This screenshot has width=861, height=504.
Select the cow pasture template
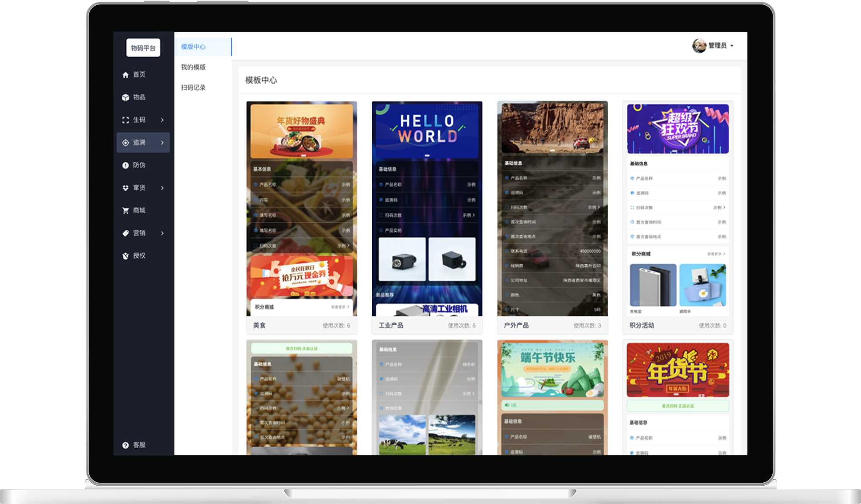[x=427, y=398]
